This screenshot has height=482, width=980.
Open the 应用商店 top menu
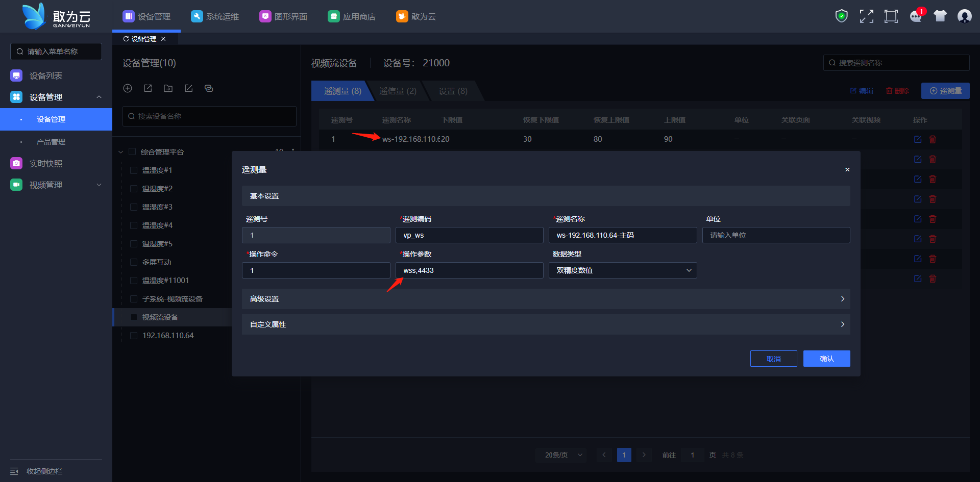click(352, 16)
